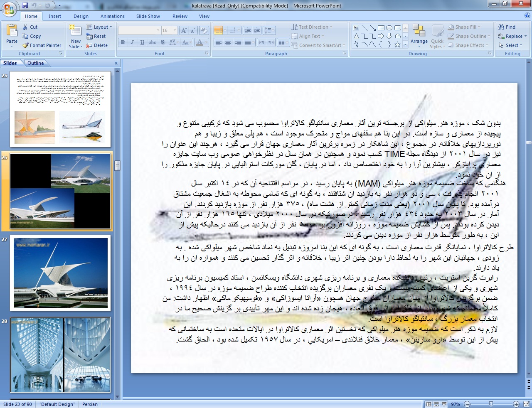This screenshot has height=408, width=532.
Task: Open the Layout dropdown
Action: tap(99, 27)
